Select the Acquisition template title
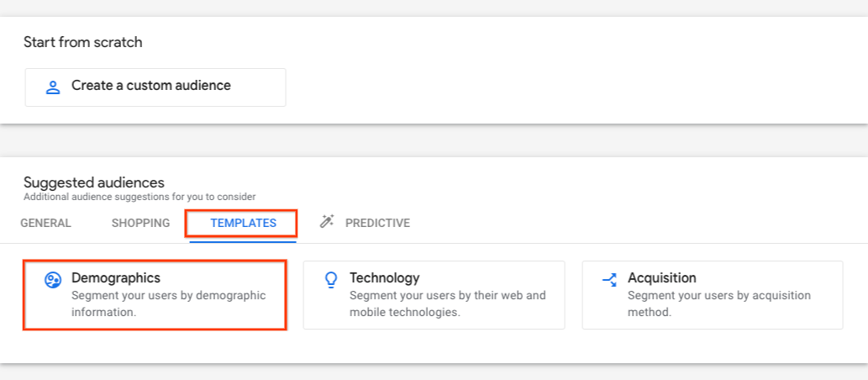 [661, 277]
